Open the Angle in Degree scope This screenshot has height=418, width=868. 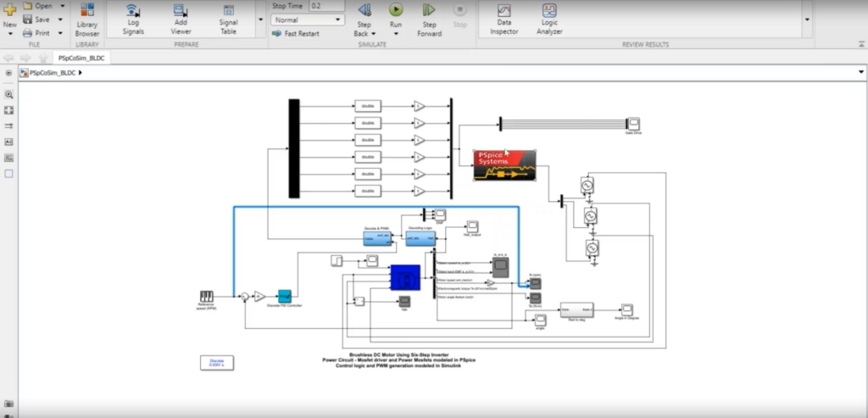(x=626, y=310)
